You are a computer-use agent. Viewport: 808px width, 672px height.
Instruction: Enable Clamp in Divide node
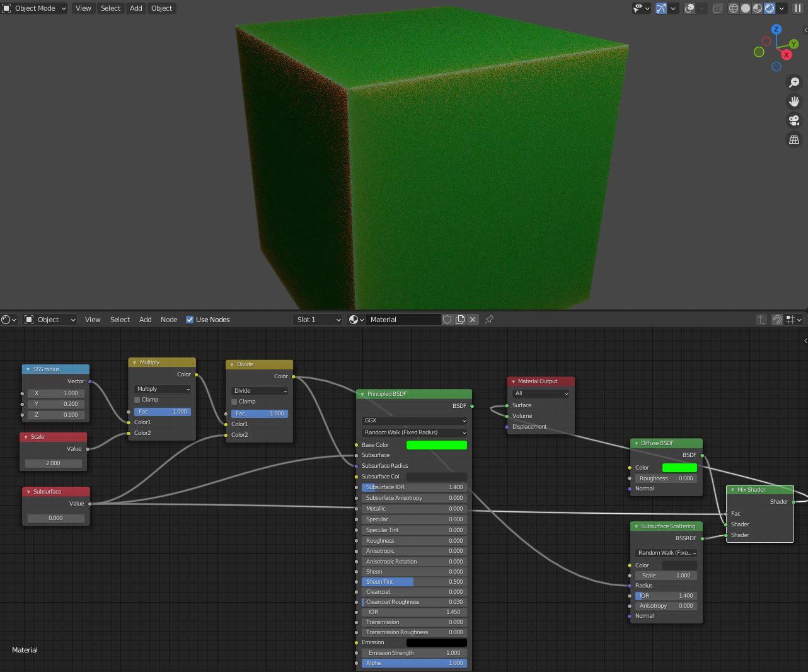(x=234, y=402)
